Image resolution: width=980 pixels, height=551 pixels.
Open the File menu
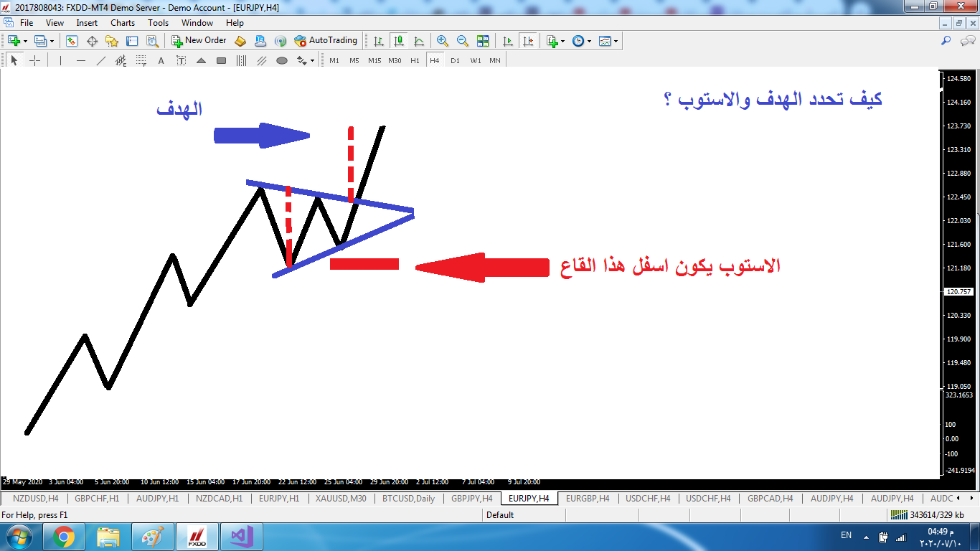click(x=27, y=23)
